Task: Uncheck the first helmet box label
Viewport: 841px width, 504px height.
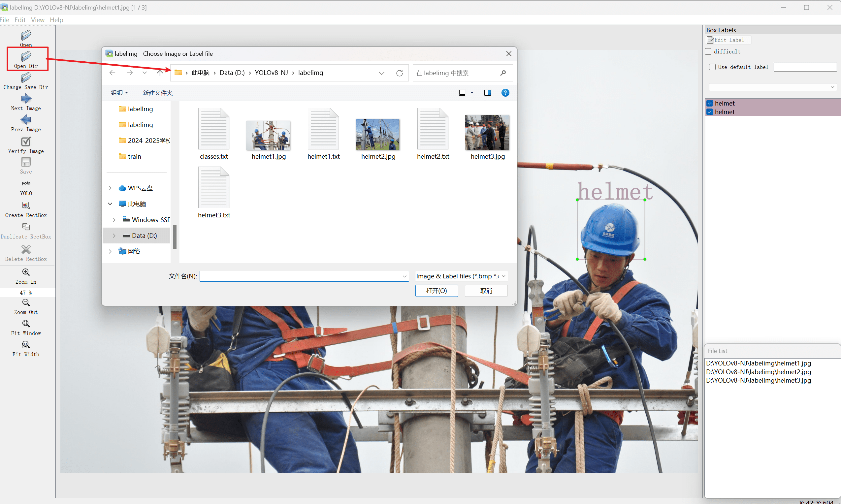Action: pyautogui.click(x=710, y=103)
